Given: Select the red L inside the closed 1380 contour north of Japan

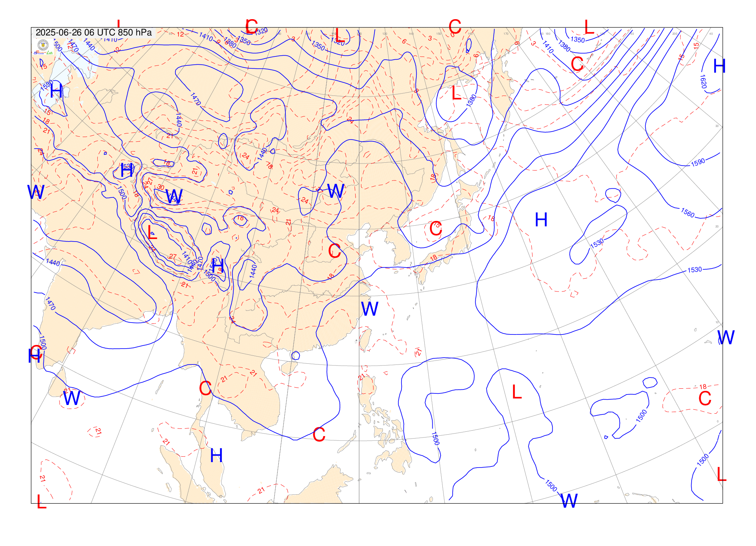Looking at the screenshot, I should pos(456,93).
